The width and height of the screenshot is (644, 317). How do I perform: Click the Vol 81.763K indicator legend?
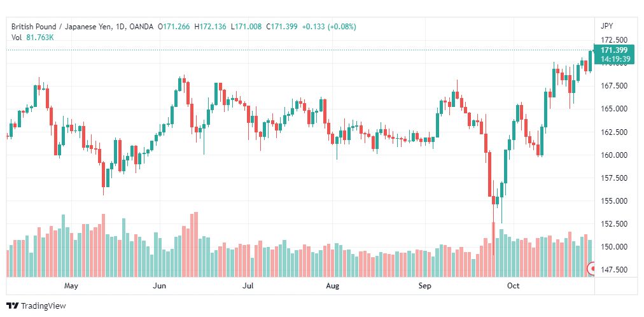pos(32,37)
